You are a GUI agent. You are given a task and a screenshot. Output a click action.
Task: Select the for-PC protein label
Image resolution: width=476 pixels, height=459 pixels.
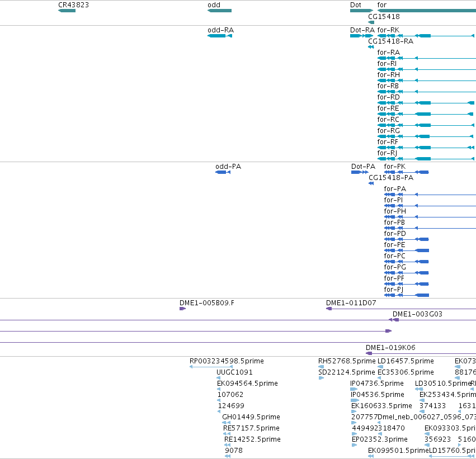point(395,256)
